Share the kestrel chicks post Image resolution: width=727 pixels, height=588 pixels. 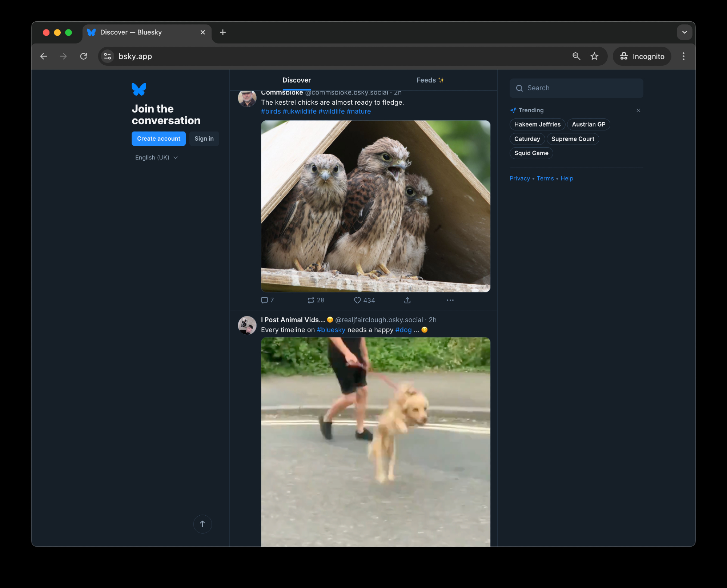(x=407, y=300)
